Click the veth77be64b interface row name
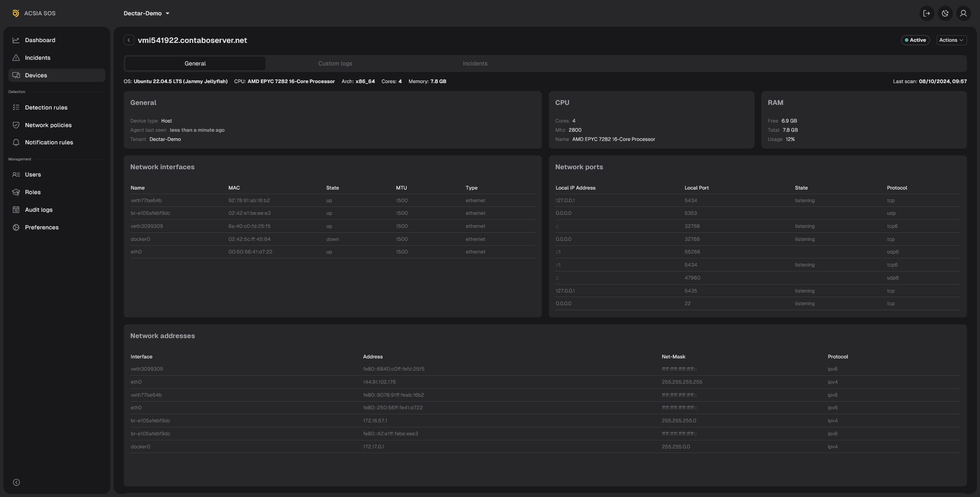This screenshot has height=497, width=980. click(146, 201)
